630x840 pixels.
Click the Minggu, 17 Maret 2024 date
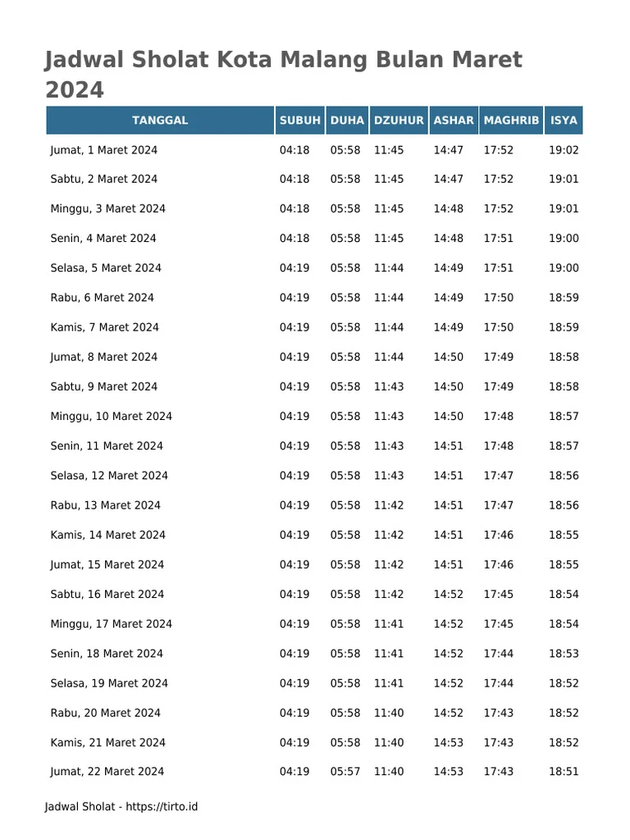pos(111,624)
